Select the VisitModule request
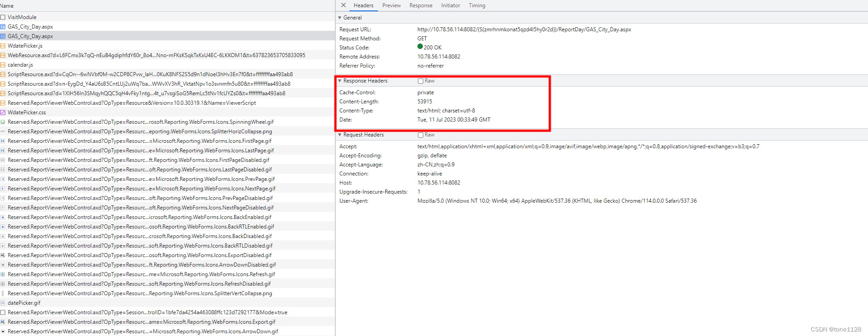The width and height of the screenshot is (868, 336). tap(167, 17)
